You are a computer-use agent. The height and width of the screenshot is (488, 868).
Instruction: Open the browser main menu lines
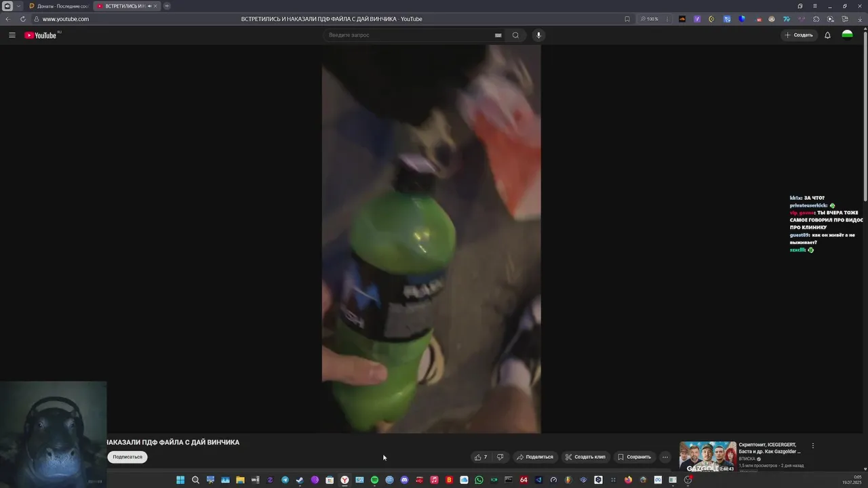tap(815, 6)
